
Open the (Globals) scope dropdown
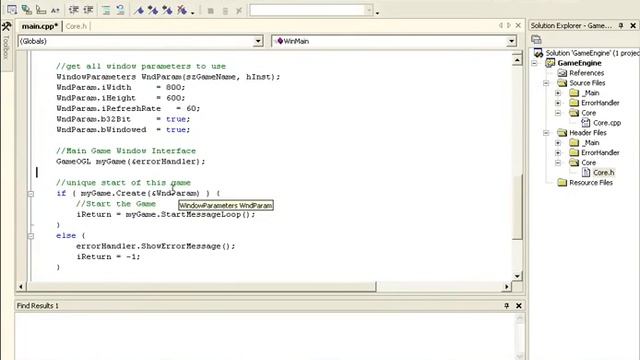(258, 41)
